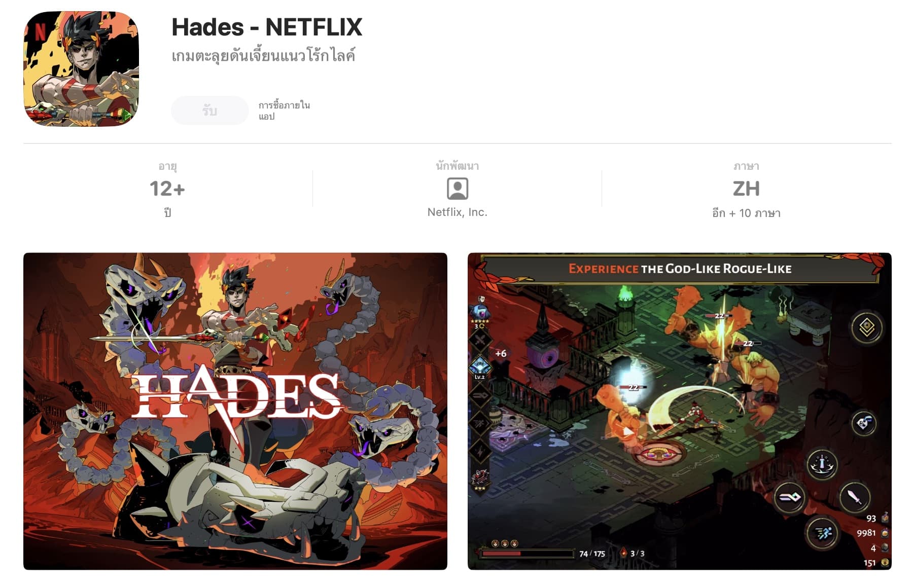Open the rogue-like gameplay screenshot

pyautogui.click(x=679, y=411)
